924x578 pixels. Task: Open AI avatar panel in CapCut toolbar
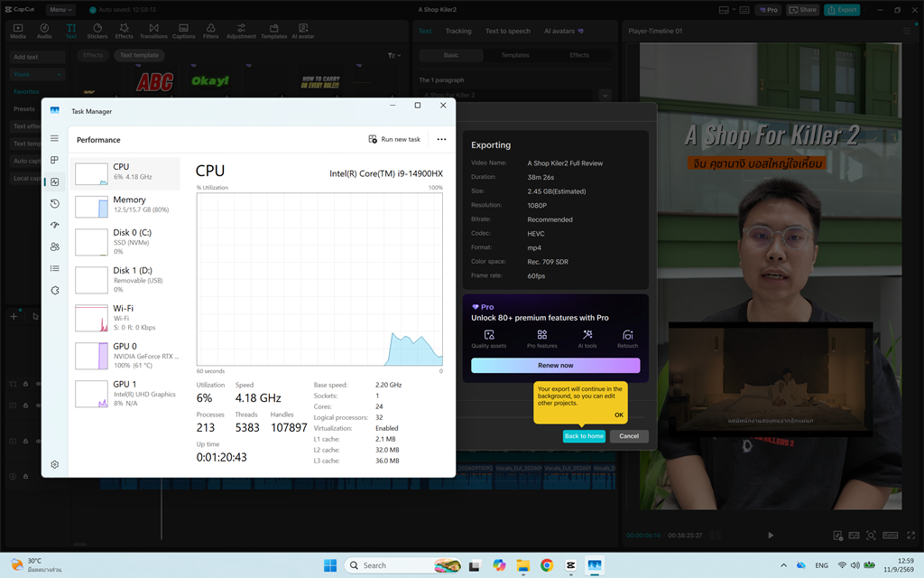303,32
